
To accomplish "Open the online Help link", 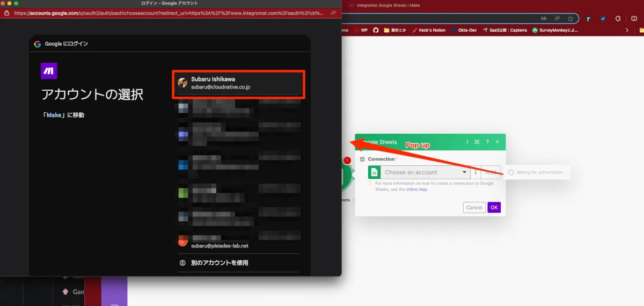I will (417, 190).
